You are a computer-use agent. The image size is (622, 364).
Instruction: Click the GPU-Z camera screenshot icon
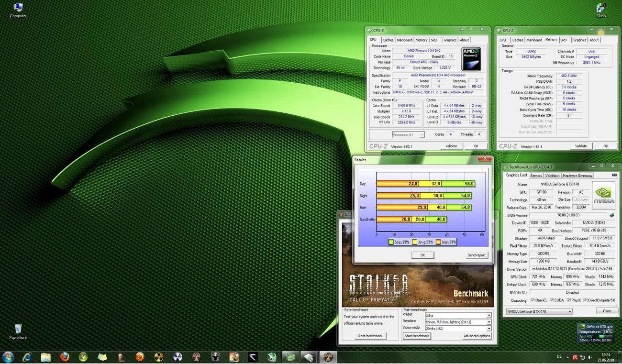614,176
